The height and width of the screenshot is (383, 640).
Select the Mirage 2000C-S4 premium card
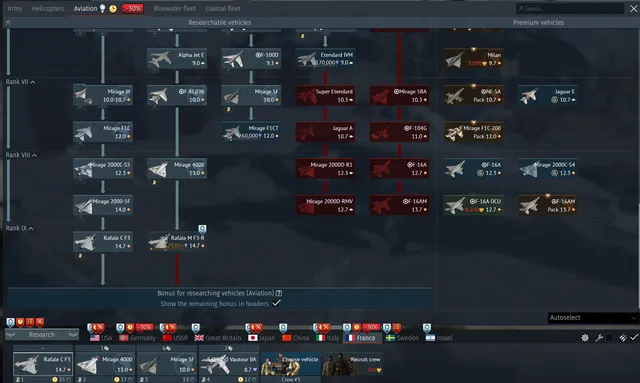tap(548, 169)
